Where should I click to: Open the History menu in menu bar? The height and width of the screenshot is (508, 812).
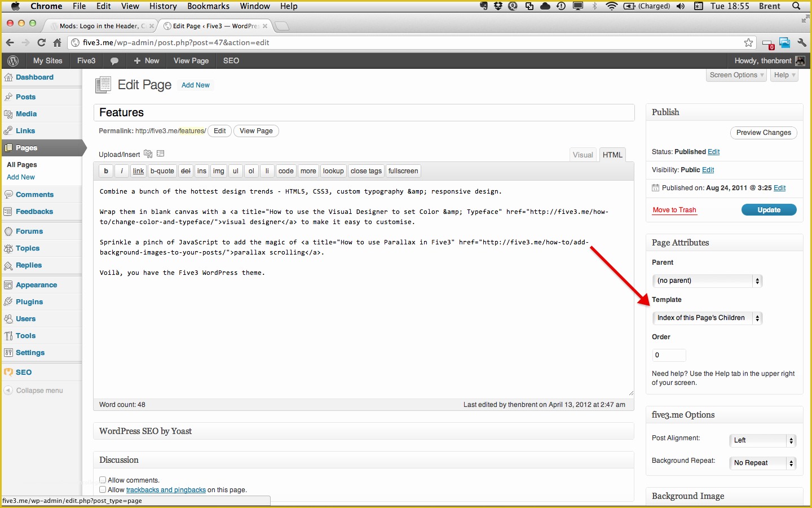click(163, 6)
